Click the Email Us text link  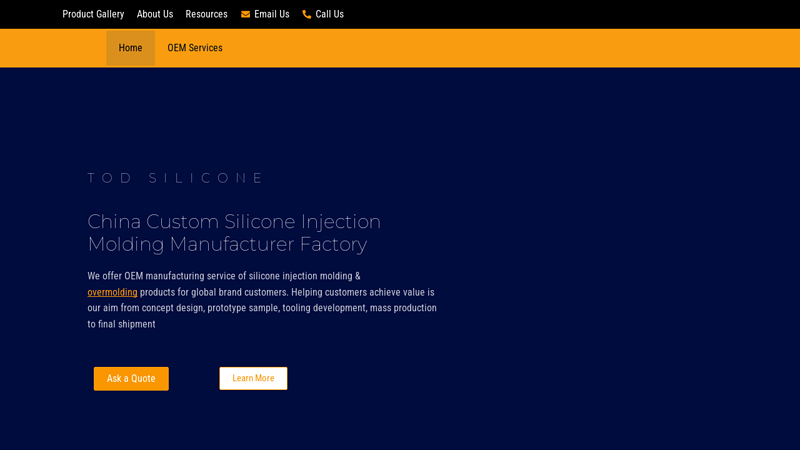tap(271, 14)
